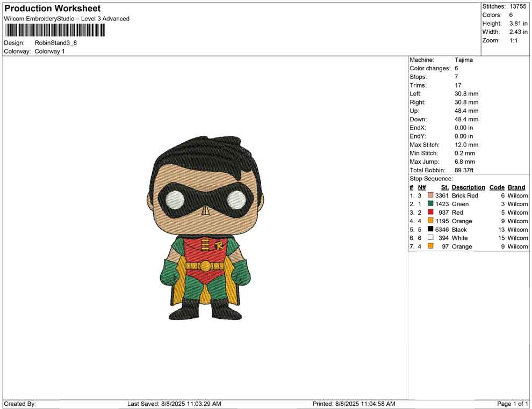The image size is (532, 409).
Task: Click 'Wilcom EmbroideryStudio – Level 3 Advanced' text
Action: (x=67, y=19)
